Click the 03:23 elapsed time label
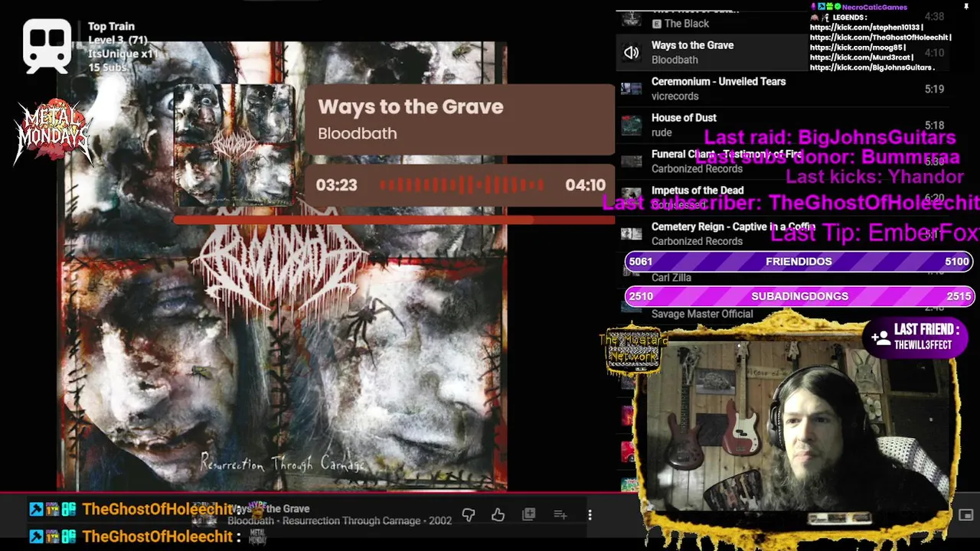Image resolution: width=980 pixels, height=551 pixels. (336, 185)
